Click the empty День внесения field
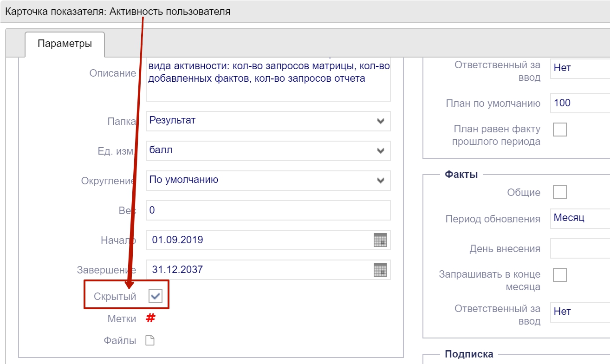 [x=580, y=248]
